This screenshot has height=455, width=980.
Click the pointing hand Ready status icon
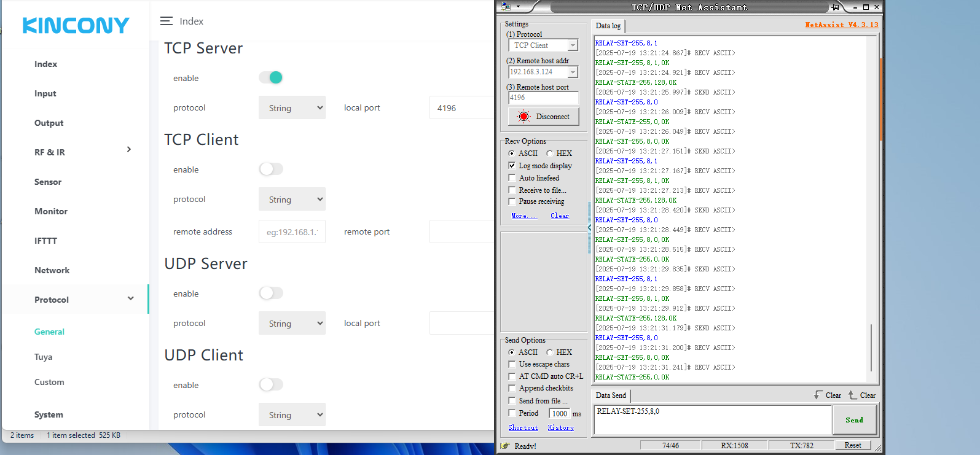click(505, 446)
